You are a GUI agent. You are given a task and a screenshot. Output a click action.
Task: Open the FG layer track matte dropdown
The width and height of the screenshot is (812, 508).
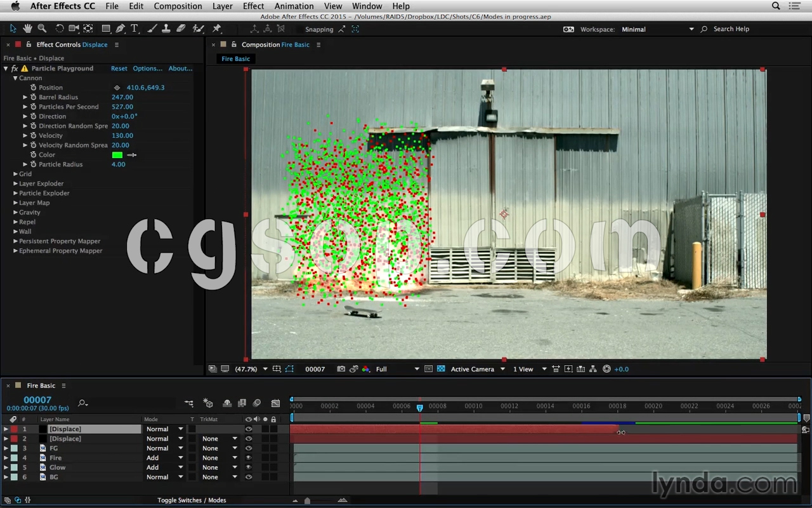(x=219, y=448)
